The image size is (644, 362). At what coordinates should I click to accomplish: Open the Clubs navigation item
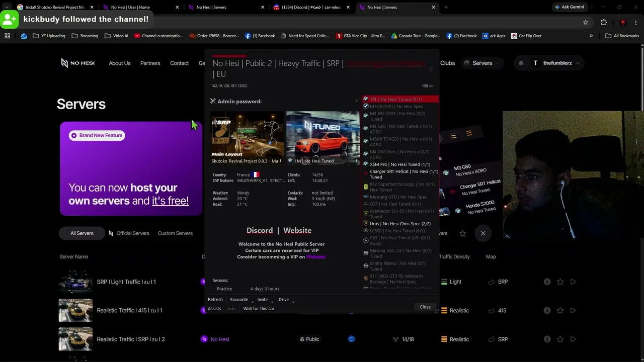point(447,63)
